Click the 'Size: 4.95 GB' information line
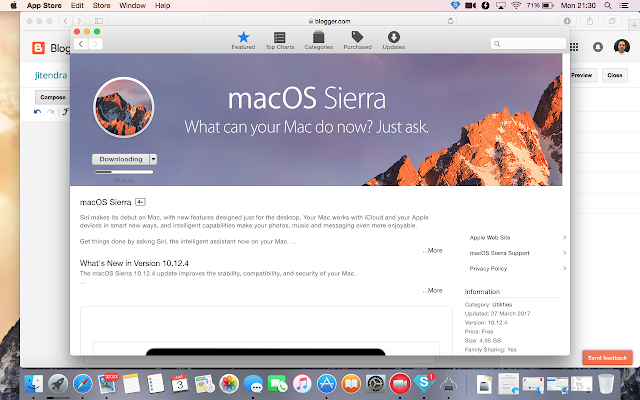640x400 pixels. [483, 340]
